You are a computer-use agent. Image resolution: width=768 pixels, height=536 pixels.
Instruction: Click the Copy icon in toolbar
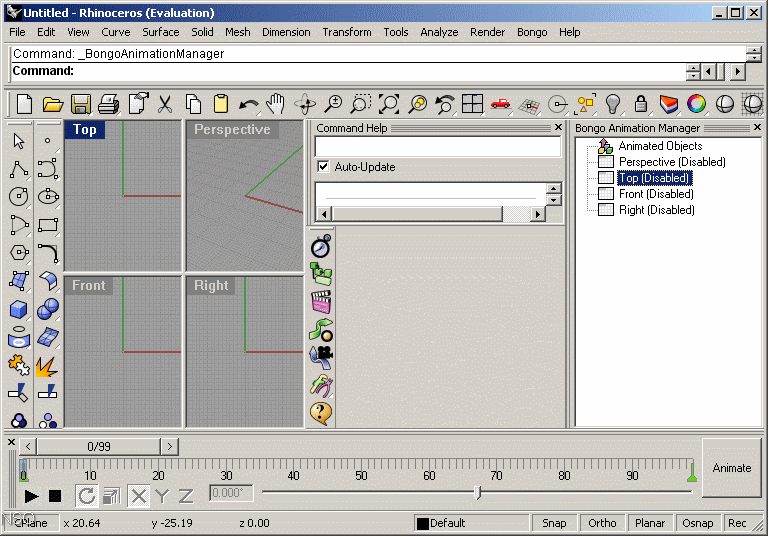pos(193,104)
